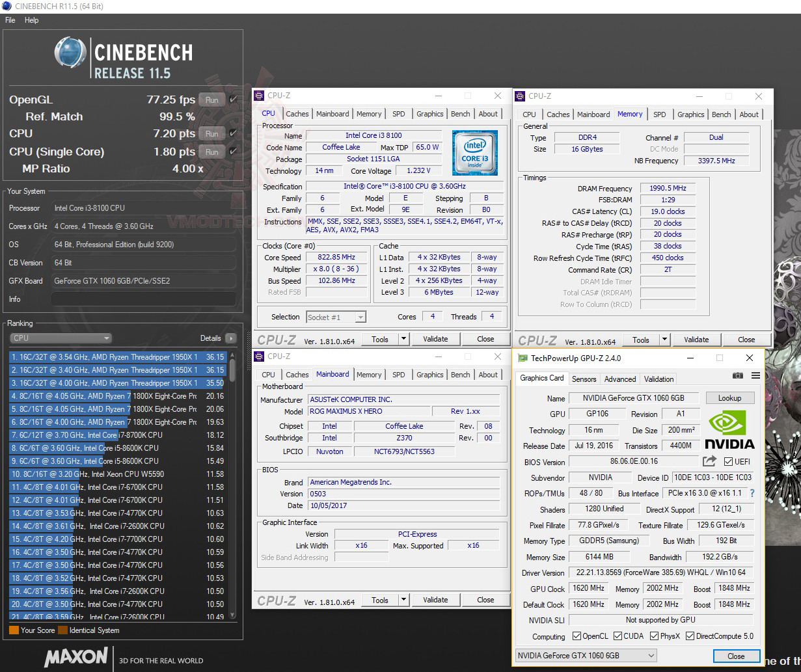Viewport: 801px width, 672px height.
Task: Click the Ranking list vertical scrollbar
Action: click(232, 485)
